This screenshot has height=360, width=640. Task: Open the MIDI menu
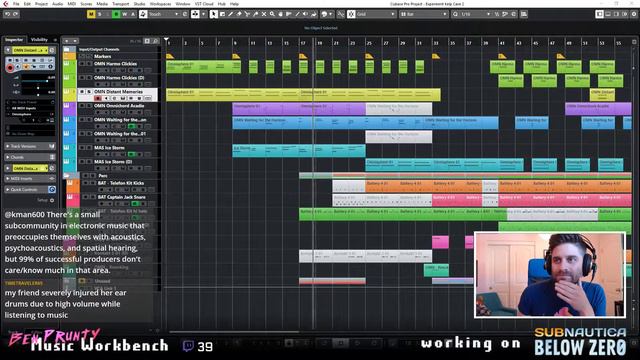(71, 4)
